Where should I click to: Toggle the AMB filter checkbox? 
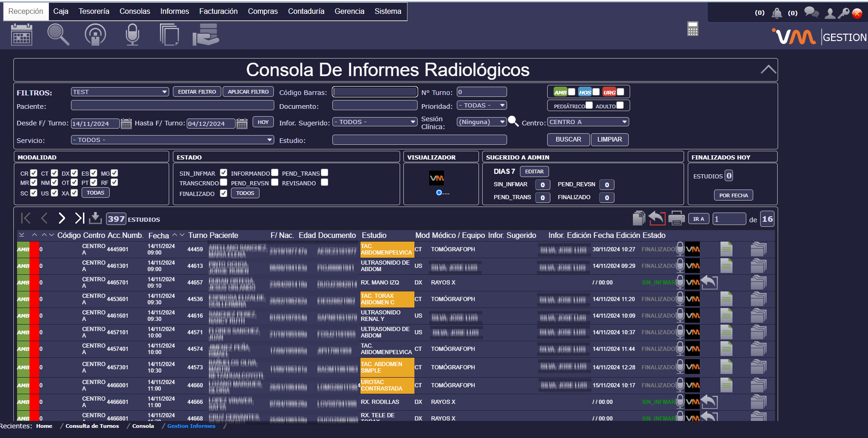coord(572,92)
